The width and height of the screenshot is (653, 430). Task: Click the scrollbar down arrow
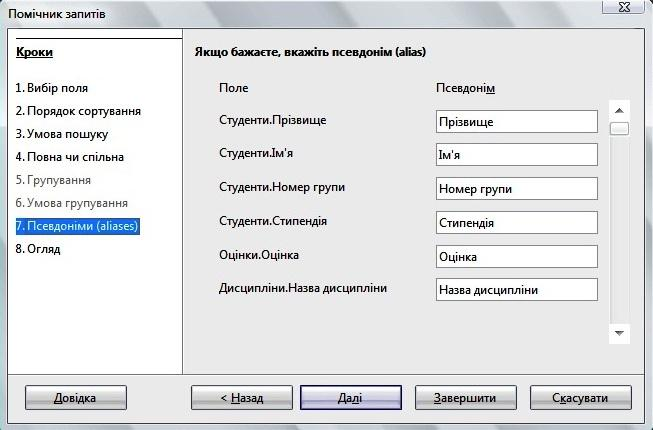pos(619,333)
